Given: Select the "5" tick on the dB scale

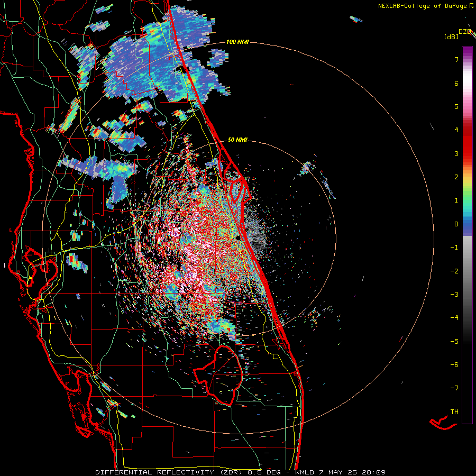Looking at the screenshot, I should (x=456, y=106).
